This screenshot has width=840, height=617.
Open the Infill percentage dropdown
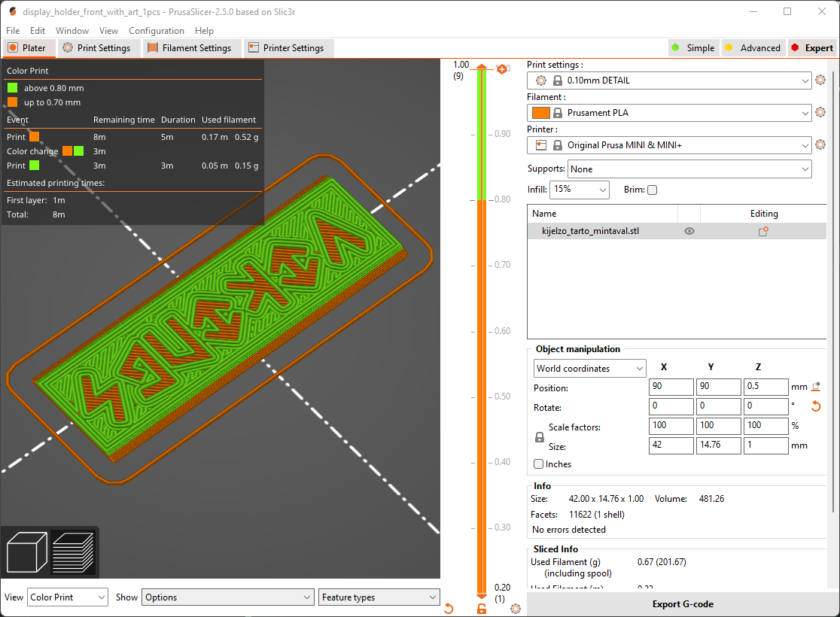click(580, 190)
